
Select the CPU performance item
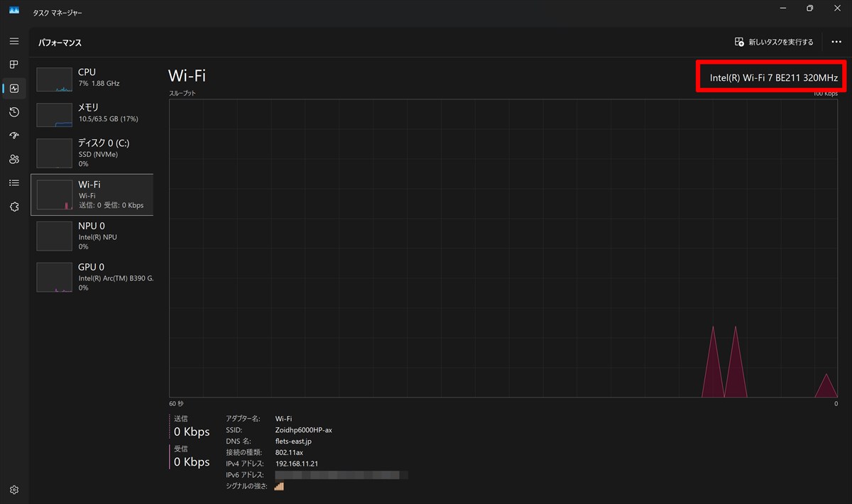click(92, 80)
